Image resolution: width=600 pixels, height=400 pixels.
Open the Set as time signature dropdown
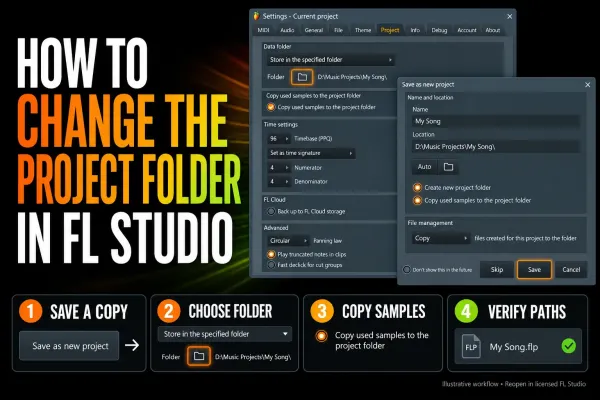pos(311,153)
